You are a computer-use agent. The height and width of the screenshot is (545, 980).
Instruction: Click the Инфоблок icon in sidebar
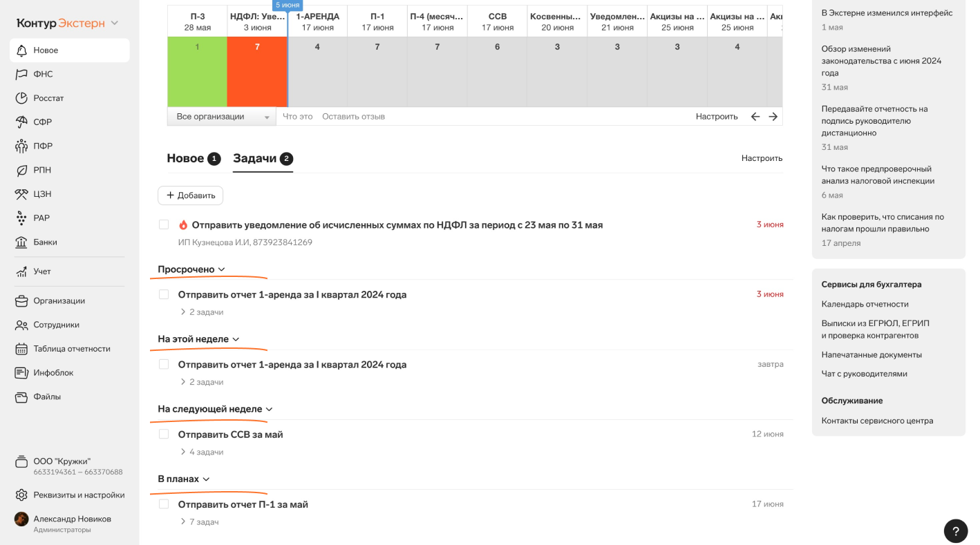[x=21, y=373]
